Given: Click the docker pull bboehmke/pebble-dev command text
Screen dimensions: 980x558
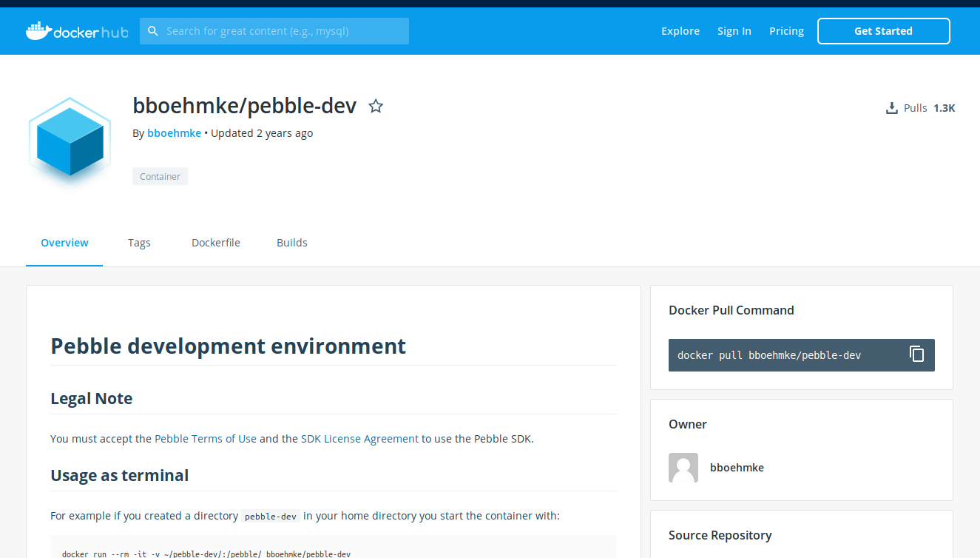Looking at the screenshot, I should (769, 355).
